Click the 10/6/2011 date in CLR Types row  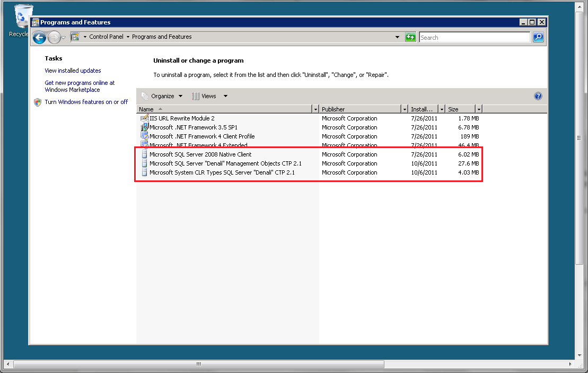[424, 172]
